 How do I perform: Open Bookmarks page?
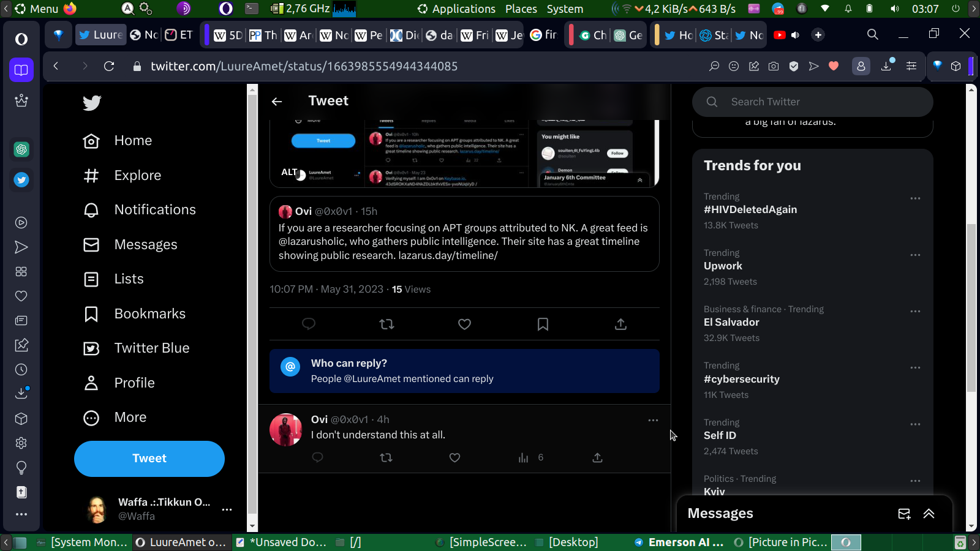click(x=134, y=314)
